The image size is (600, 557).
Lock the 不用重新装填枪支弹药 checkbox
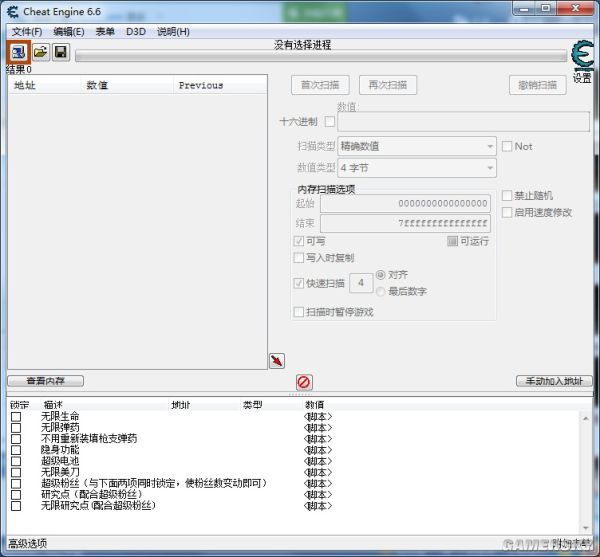(16, 438)
